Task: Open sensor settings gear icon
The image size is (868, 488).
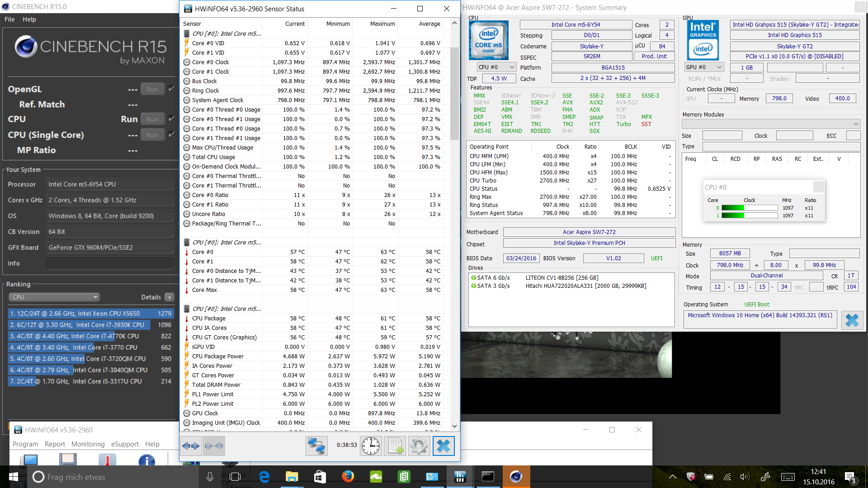Action: click(419, 446)
